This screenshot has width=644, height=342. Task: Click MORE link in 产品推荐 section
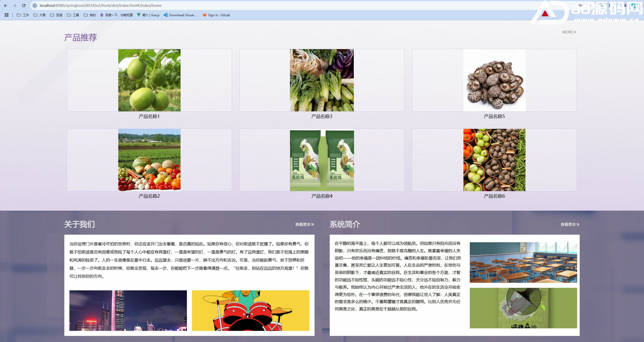pyautogui.click(x=569, y=32)
